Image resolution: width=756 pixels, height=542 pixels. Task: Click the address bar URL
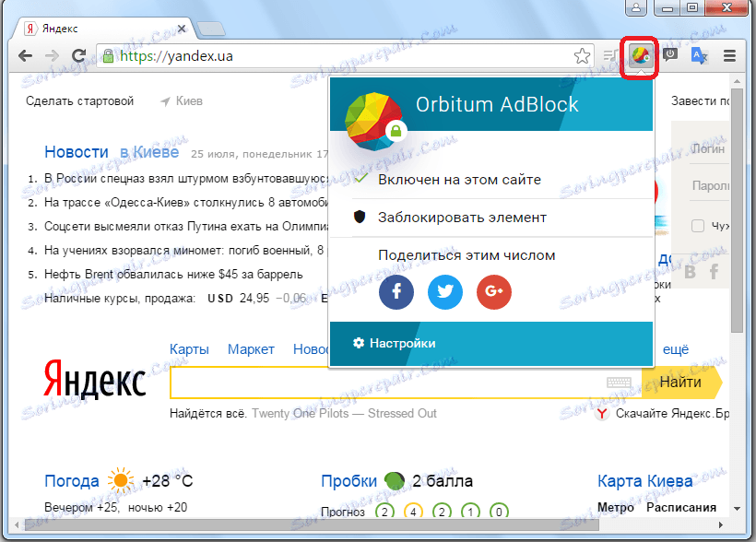[176, 56]
